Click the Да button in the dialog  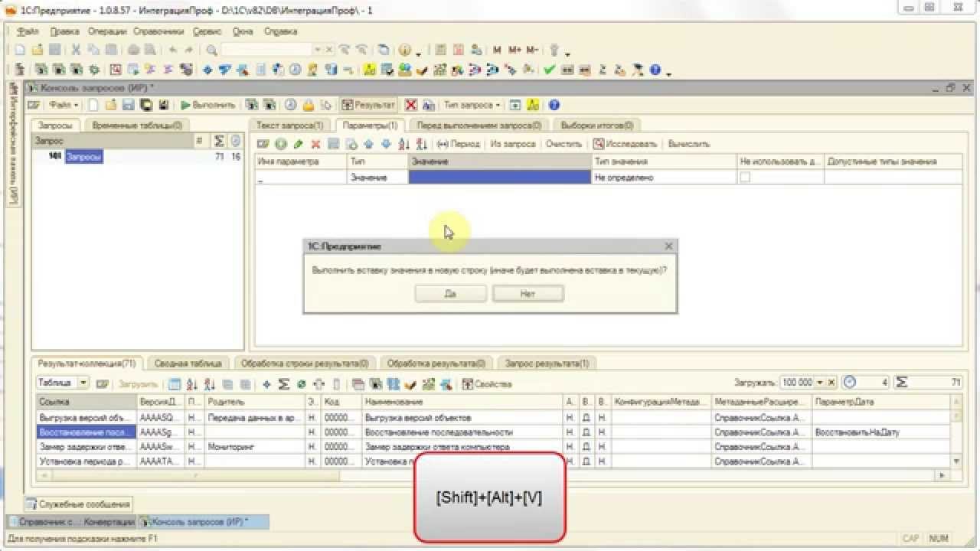[x=450, y=294]
